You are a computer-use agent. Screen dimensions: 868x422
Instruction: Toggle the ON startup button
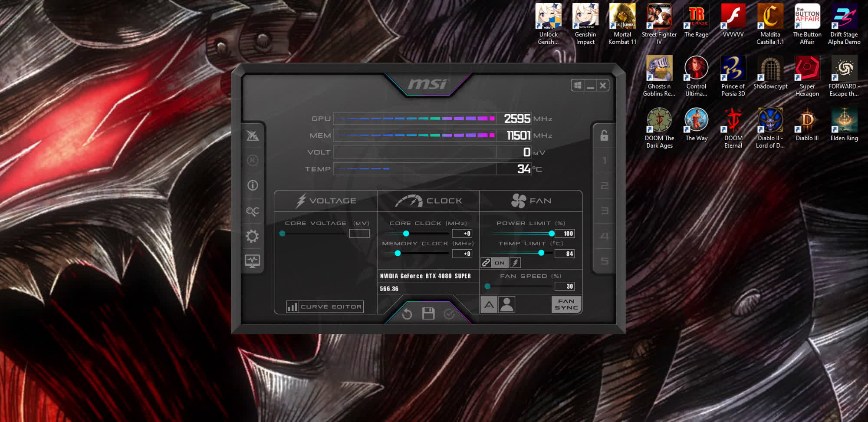click(x=500, y=263)
